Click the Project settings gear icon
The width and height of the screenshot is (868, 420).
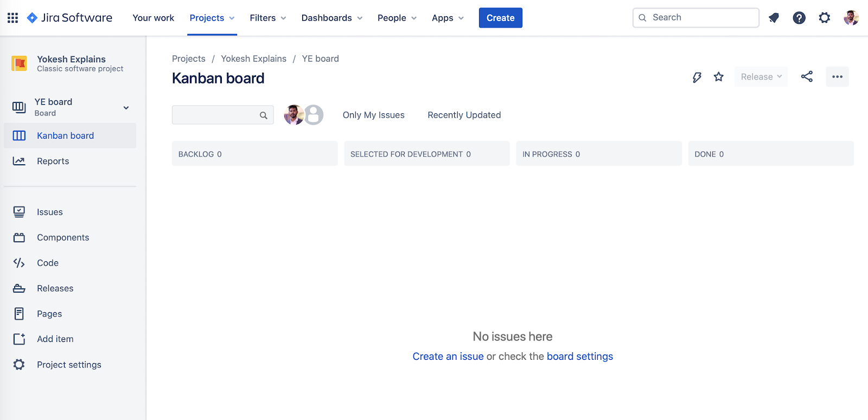point(19,365)
